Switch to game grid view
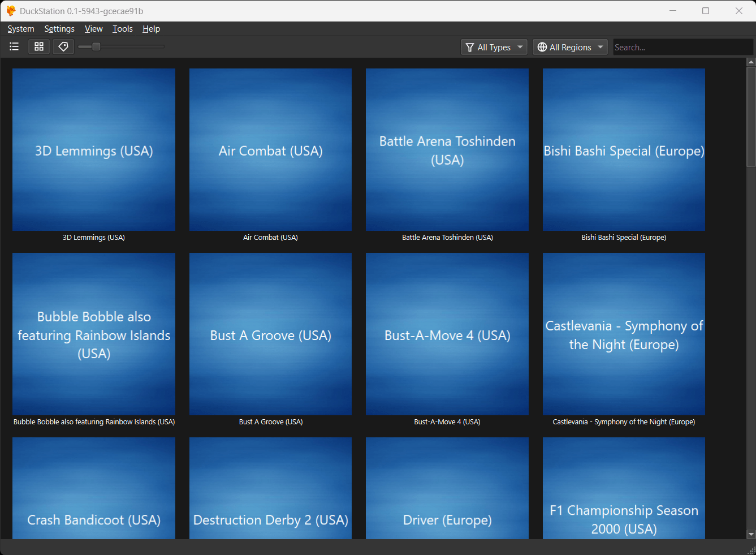The width and height of the screenshot is (756, 555). (x=39, y=47)
